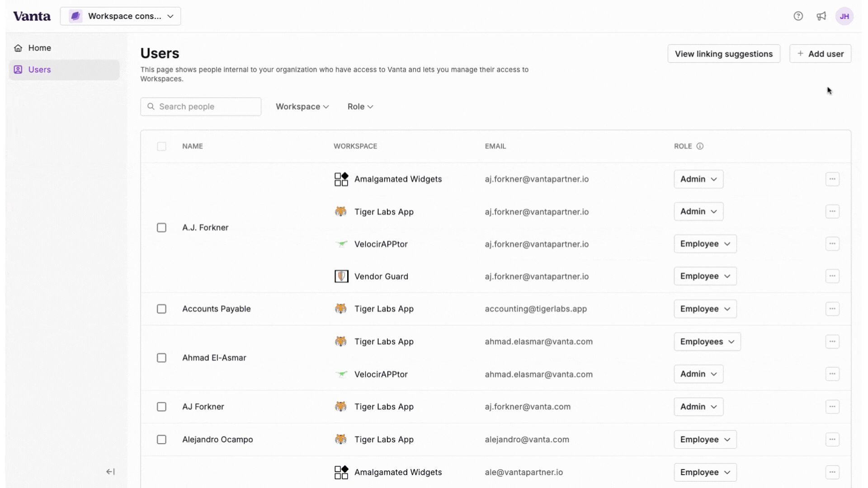Open the JH user avatar menu

click(844, 16)
